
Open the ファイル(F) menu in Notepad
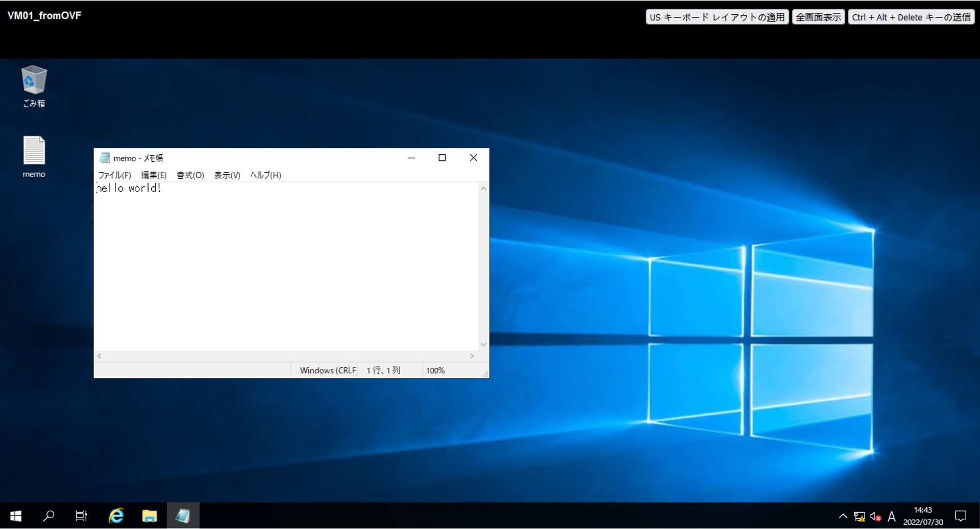click(x=114, y=175)
